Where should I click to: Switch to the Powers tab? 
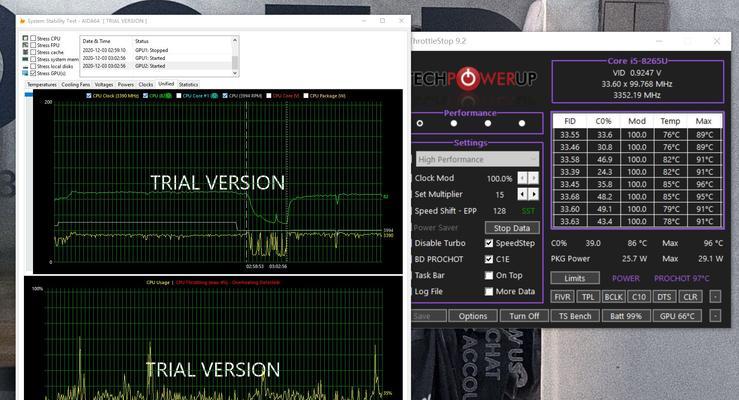126,84
